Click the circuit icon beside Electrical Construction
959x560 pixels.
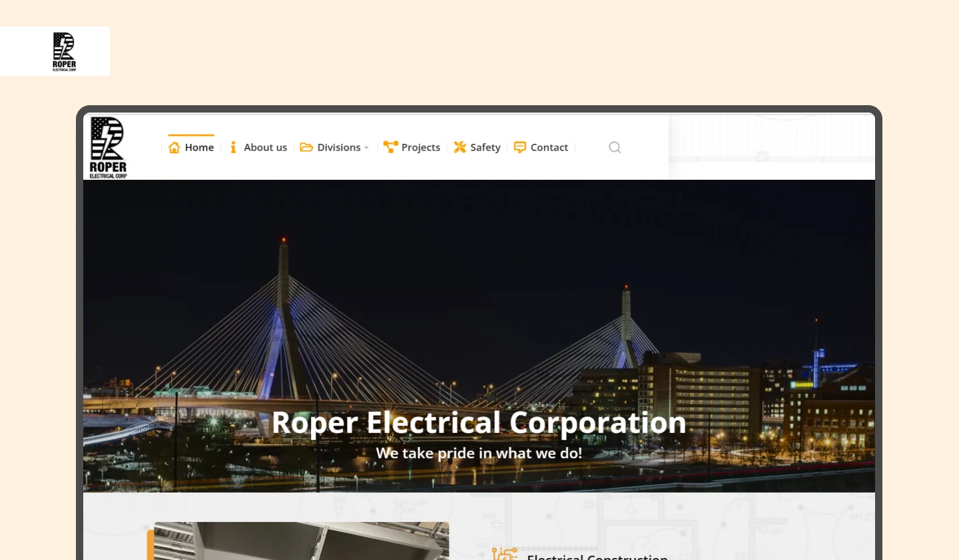[505, 554]
